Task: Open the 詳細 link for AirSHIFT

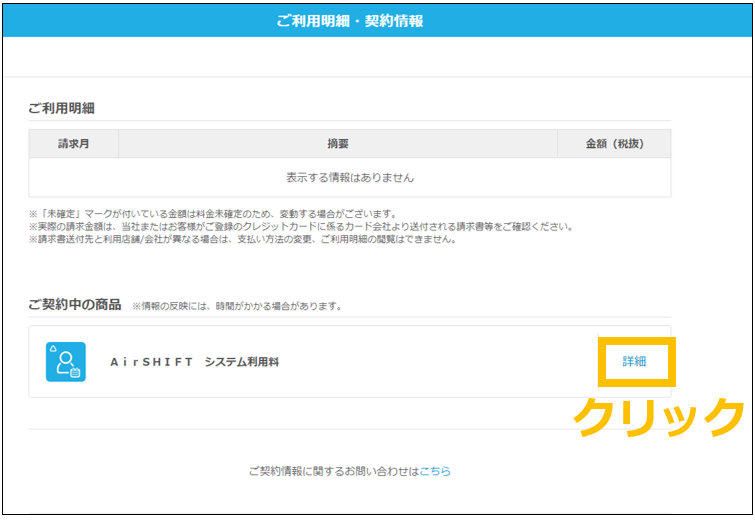Action: click(634, 362)
